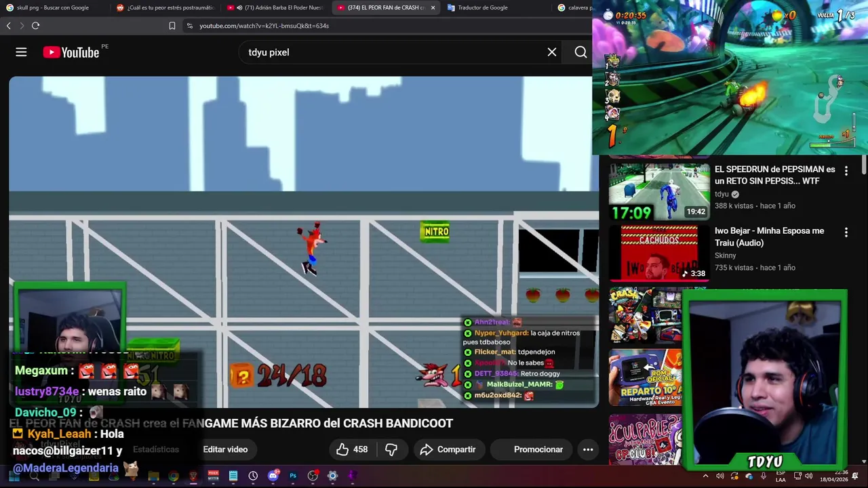Open OBS Studio from the taskbar
Viewport: 868px width, 488px height.
point(313,476)
